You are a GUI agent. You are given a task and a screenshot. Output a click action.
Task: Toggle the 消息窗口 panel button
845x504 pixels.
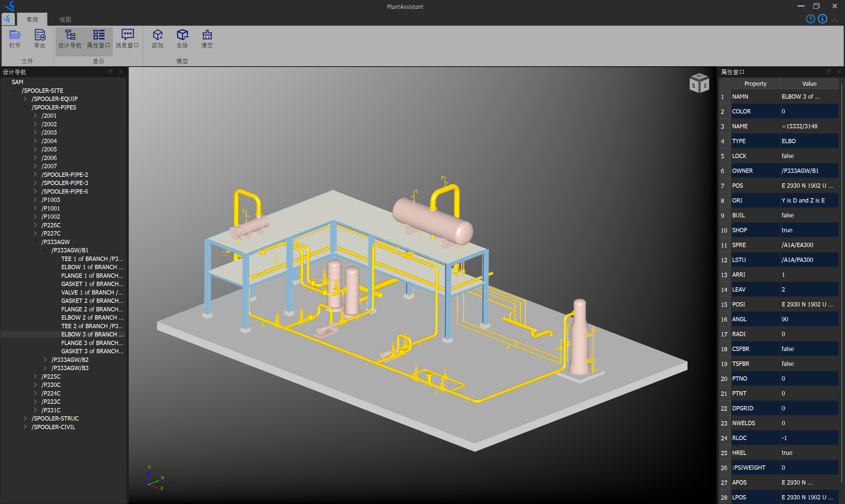127,38
